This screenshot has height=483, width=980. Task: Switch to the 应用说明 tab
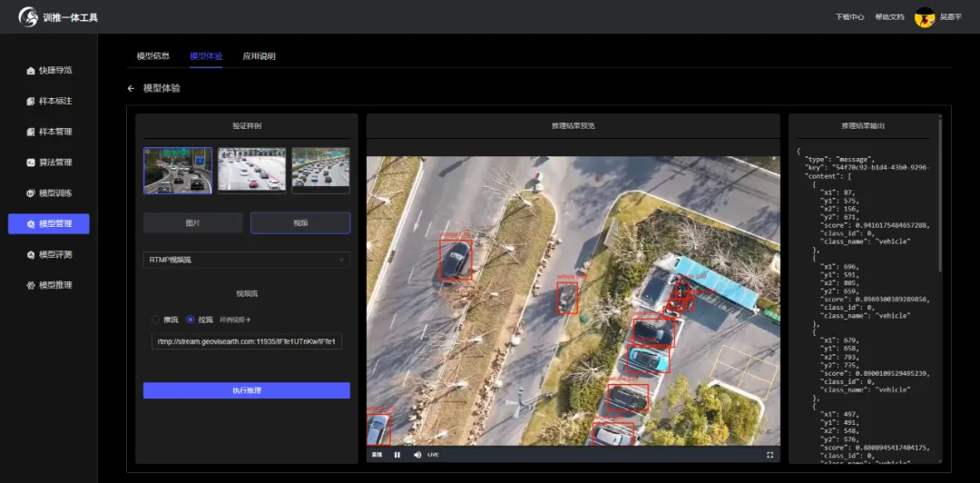pyautogui.click(x=259, y=56)
